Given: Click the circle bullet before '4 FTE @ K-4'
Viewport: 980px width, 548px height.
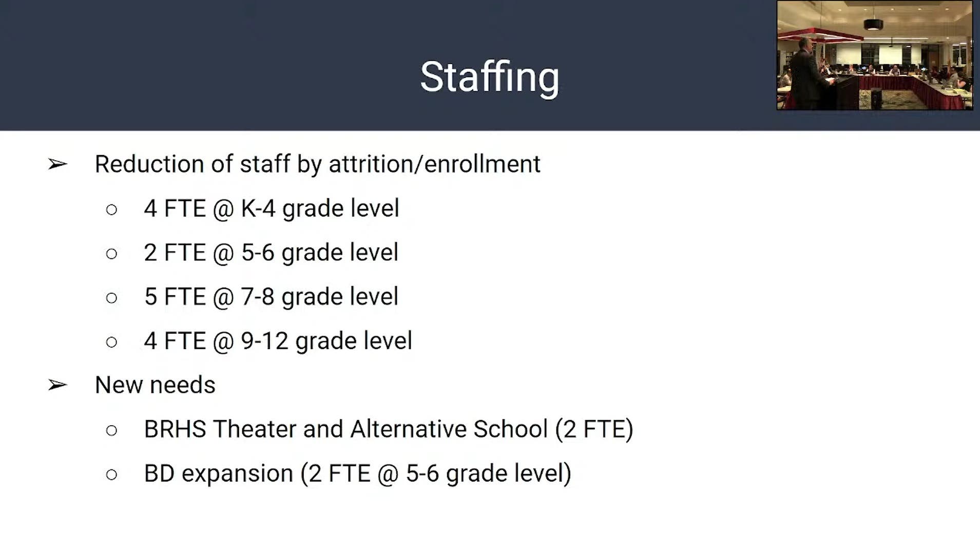Looking at the screenshot, I should [x=111, y=210].
